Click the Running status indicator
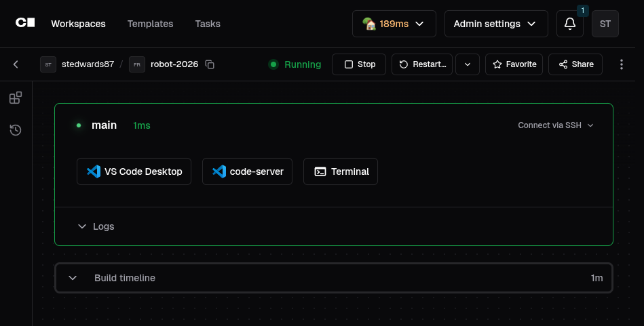This screenshot has width=644, height=326. click(295, 64)
